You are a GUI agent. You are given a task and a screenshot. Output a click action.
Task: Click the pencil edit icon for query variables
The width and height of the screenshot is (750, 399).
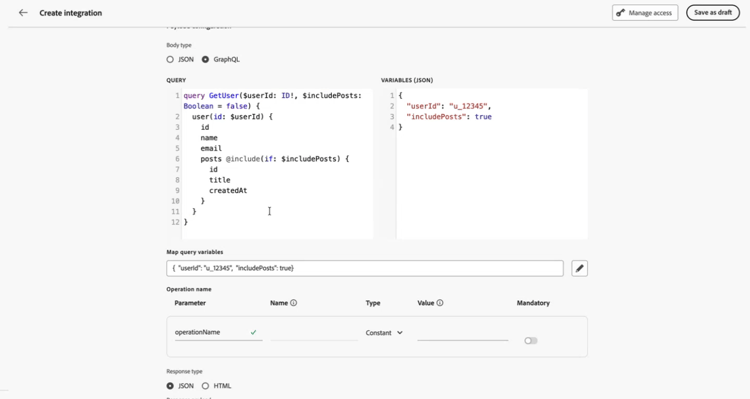579,268
